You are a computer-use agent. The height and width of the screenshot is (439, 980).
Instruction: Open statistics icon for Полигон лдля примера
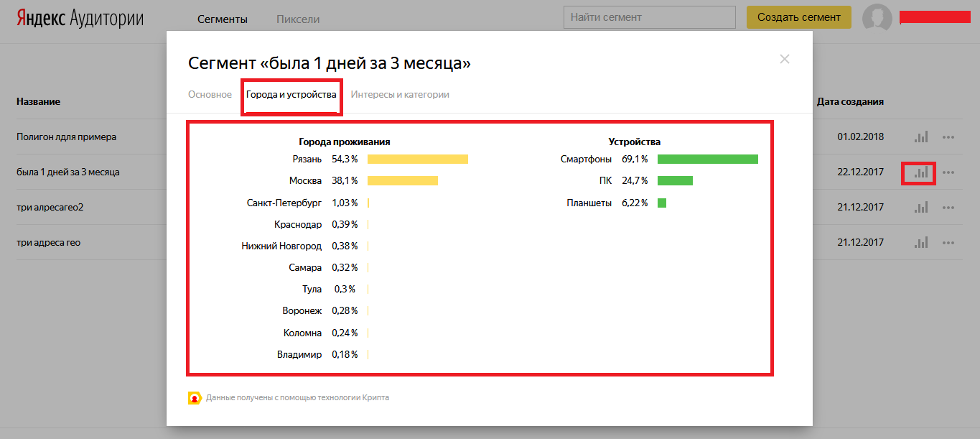tap(921, 137)
